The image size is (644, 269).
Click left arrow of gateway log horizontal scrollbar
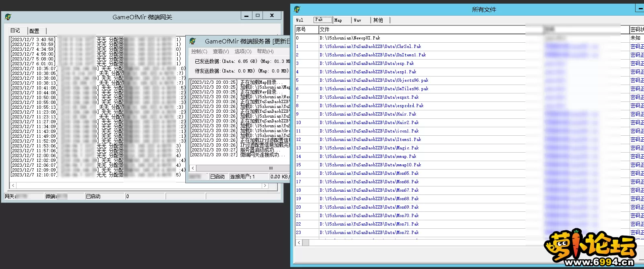click(13, 186)
